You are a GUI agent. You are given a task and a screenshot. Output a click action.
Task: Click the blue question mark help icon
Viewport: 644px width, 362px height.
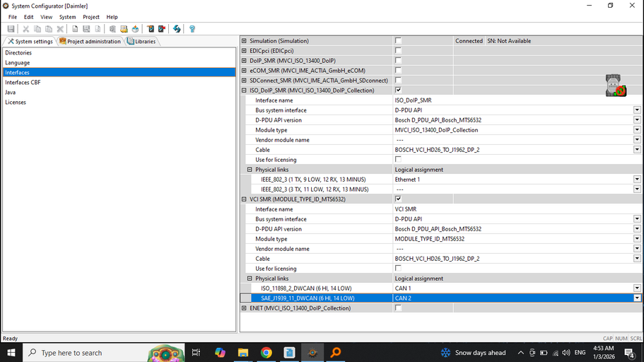click(192, 29)
